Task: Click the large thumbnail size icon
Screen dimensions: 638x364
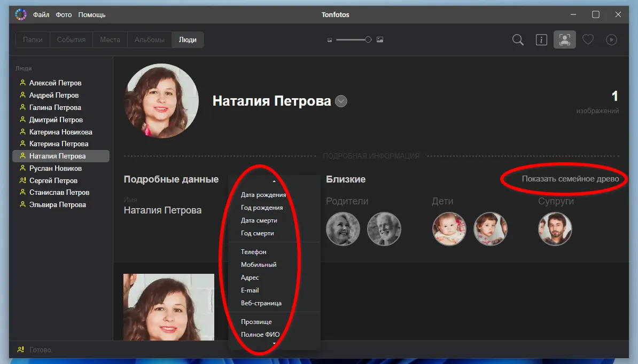Action: (379, 39)
